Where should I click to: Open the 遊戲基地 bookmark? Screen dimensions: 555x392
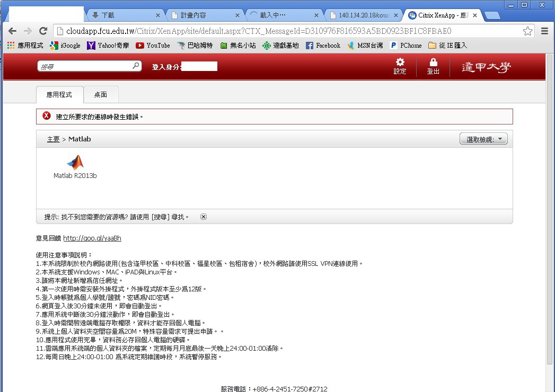(x=281, y=45)
